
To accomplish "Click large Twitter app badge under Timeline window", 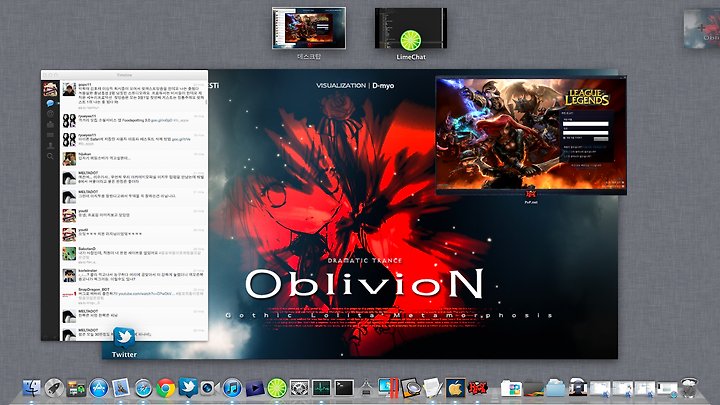I will 124,338.
